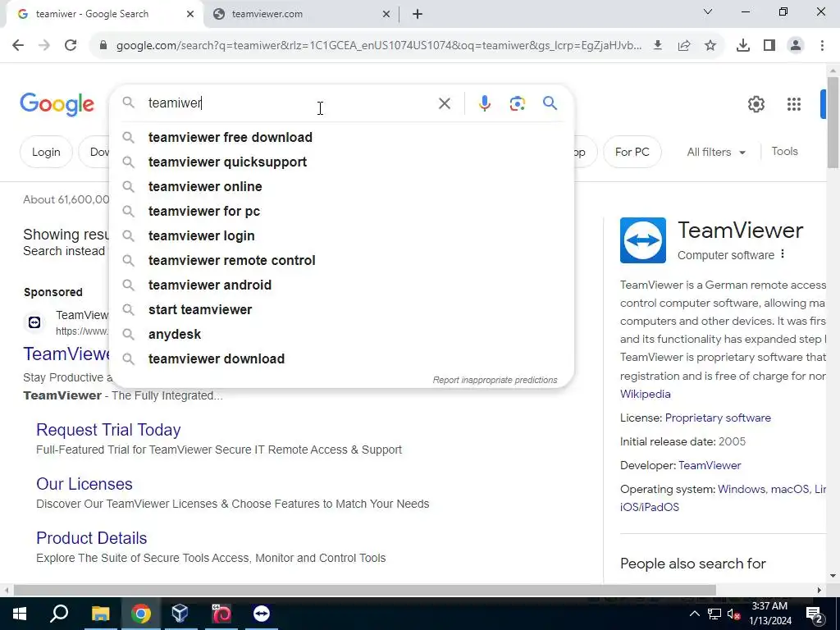This screenshot has height=630, width=840.
Task: Open a new browser tab
Action: pos(418,15)
